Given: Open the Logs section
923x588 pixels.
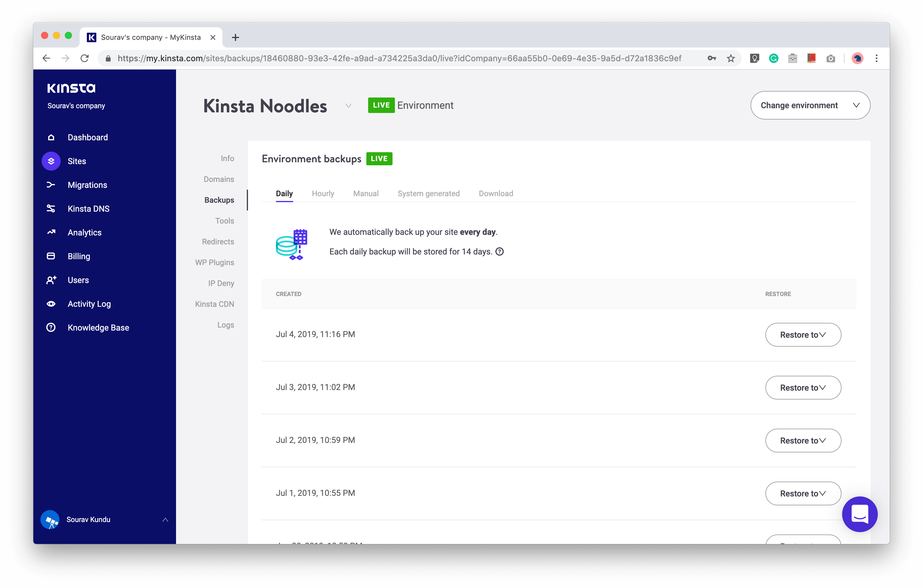Looking at the screenshot, I should [225, 325].
